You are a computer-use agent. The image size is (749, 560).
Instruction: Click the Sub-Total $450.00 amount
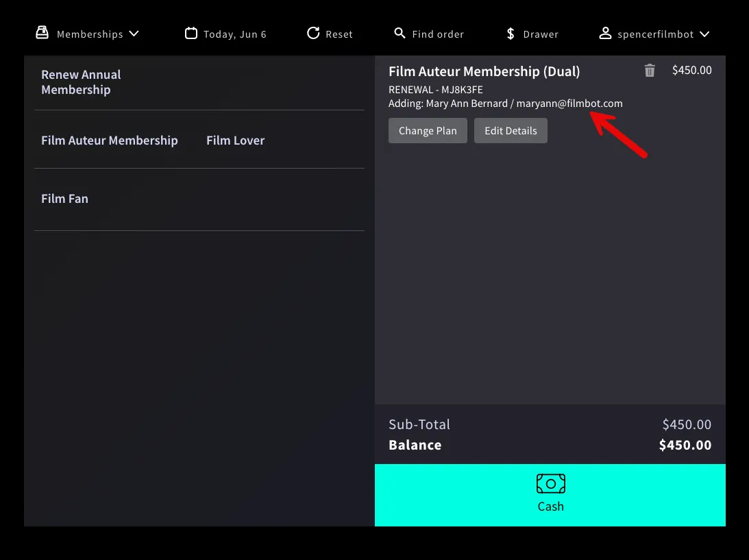click(687, 424)
